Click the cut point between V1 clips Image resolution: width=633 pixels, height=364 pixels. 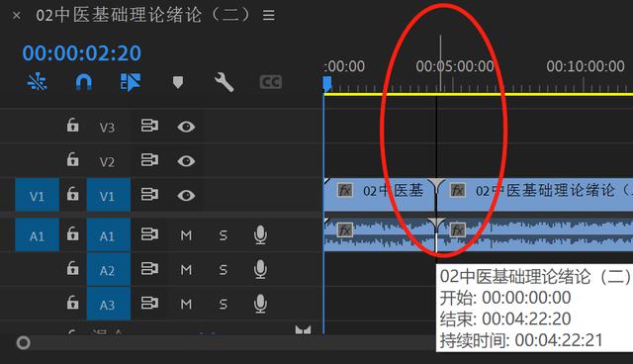coord(436,195)
